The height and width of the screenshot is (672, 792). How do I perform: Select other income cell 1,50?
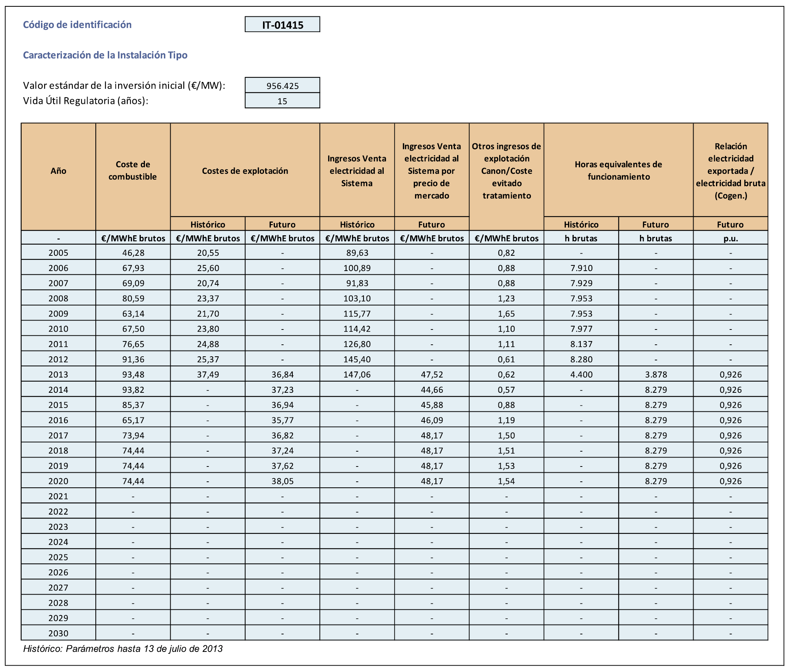(x=507, y=436)
